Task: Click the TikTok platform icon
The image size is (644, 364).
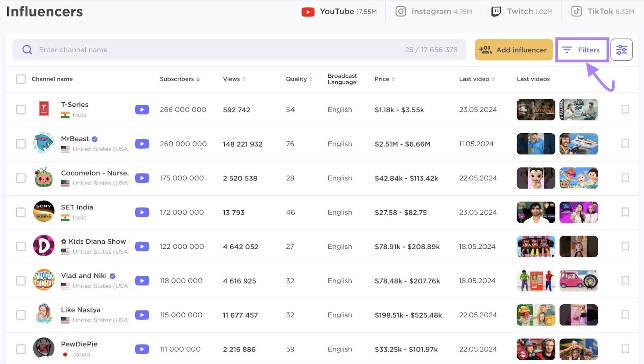Action: point(576,11)
